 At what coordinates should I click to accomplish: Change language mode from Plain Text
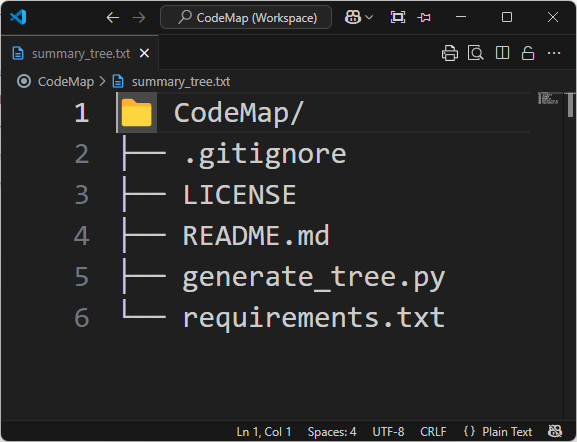(507, 431)
